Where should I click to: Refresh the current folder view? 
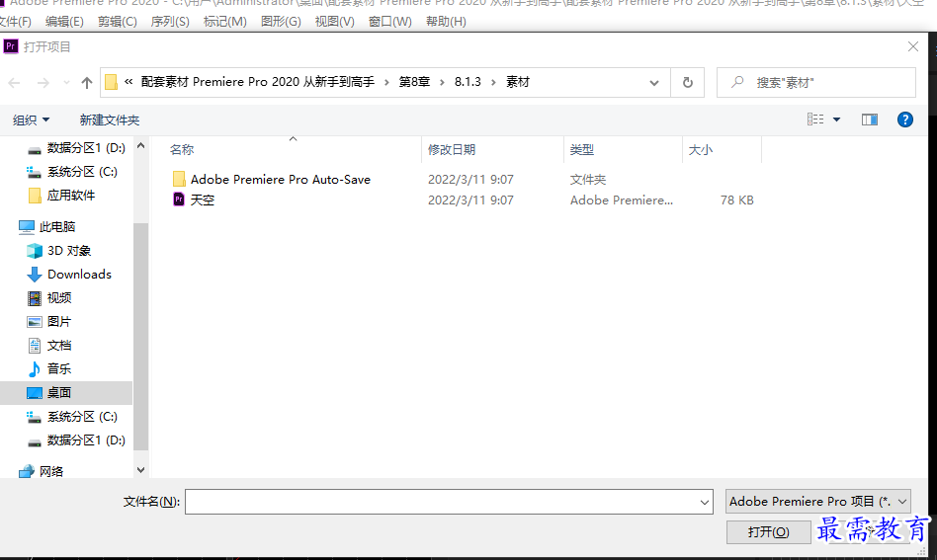click(688, 82)
